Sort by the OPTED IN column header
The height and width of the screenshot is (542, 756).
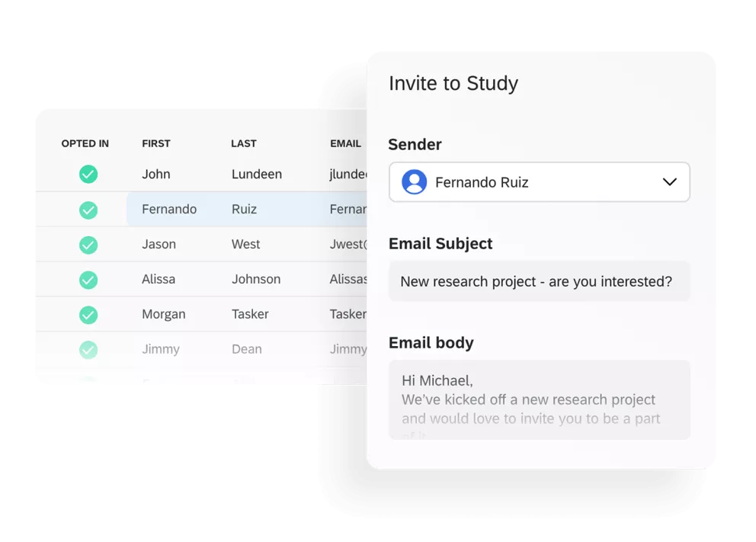click(x=85, y=143)
